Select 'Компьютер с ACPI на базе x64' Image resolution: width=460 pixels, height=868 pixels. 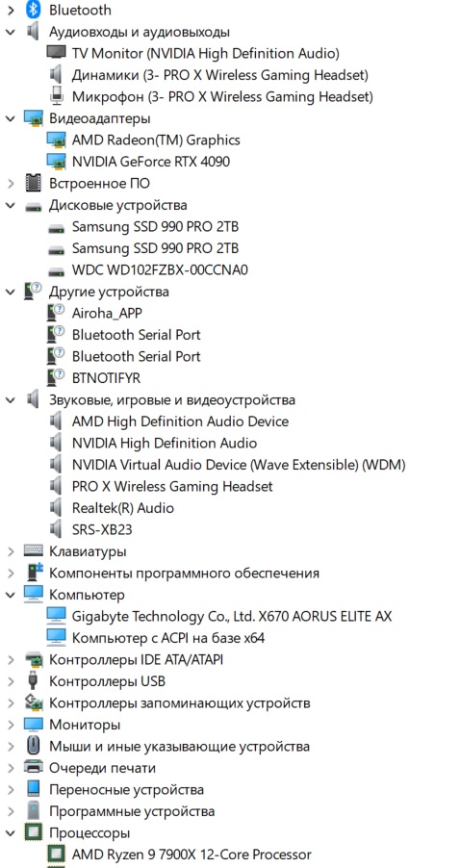pyautogui.click(x=168, y=638)
